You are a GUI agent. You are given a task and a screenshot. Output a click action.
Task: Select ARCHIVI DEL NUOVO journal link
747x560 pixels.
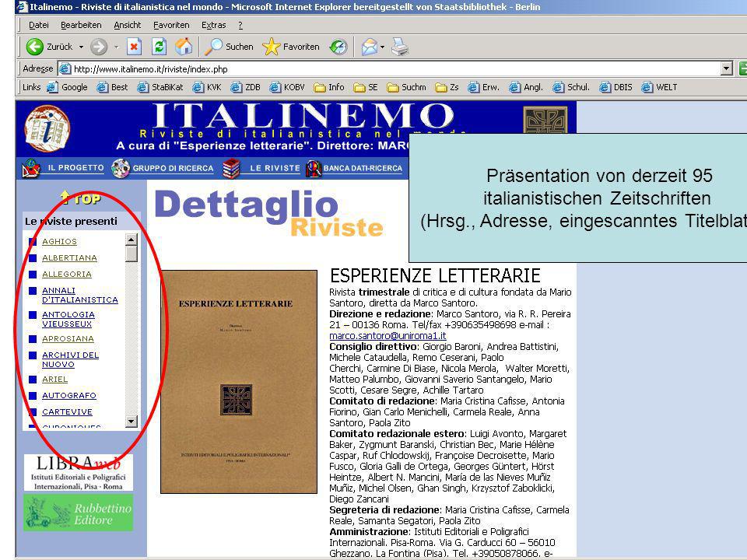click(x=71, y=359)
